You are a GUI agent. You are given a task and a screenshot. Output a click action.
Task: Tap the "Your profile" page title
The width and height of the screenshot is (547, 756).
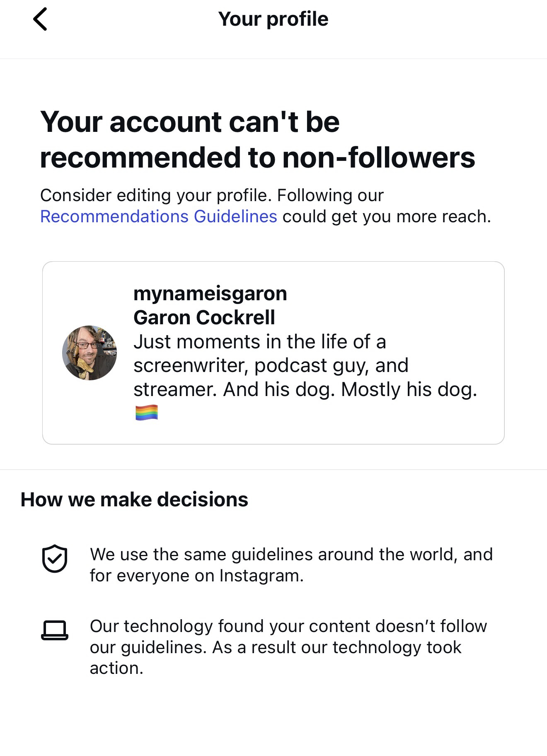point(273,19)
